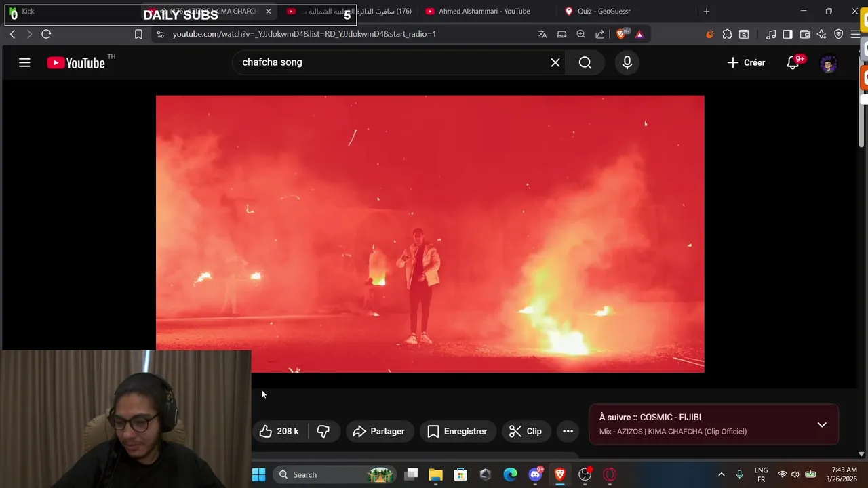Screen dimensions: 868x488
Task: Start voice search with the microphone
Action: (627, 62)
